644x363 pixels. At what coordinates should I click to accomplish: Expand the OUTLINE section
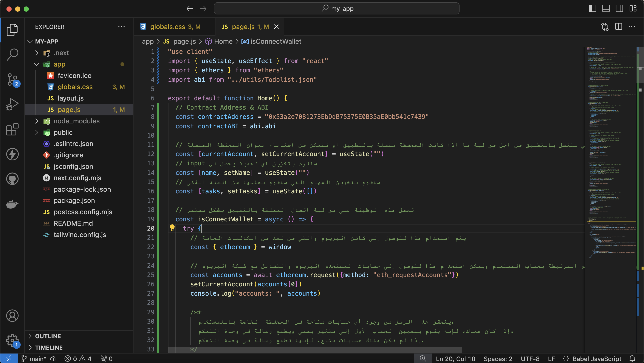pos(48,336)
